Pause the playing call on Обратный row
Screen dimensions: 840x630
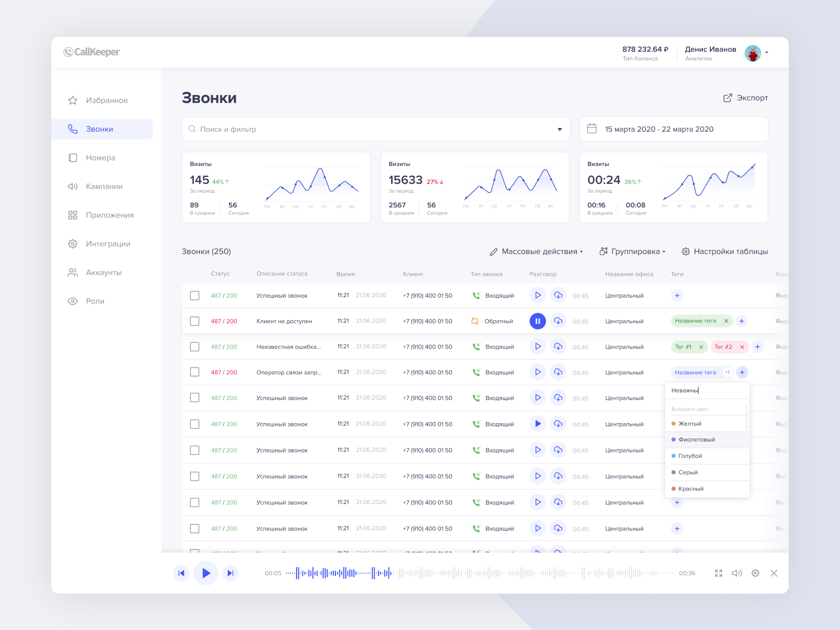[538, 321]
